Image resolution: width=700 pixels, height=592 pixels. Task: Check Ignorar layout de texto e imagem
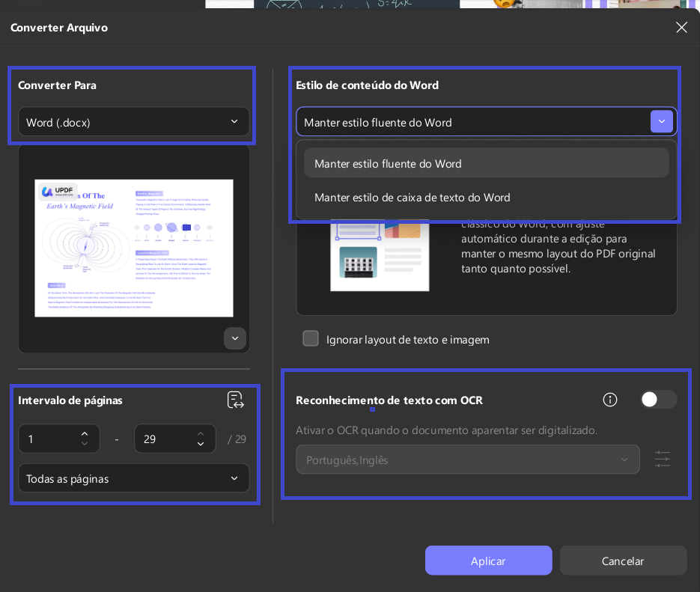[x=311, y=338]
